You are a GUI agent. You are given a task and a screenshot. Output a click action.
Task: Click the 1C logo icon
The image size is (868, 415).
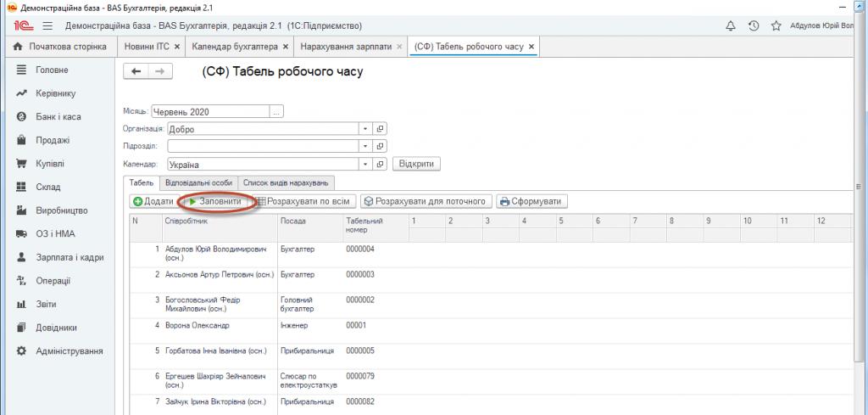[x=24, y=26]
